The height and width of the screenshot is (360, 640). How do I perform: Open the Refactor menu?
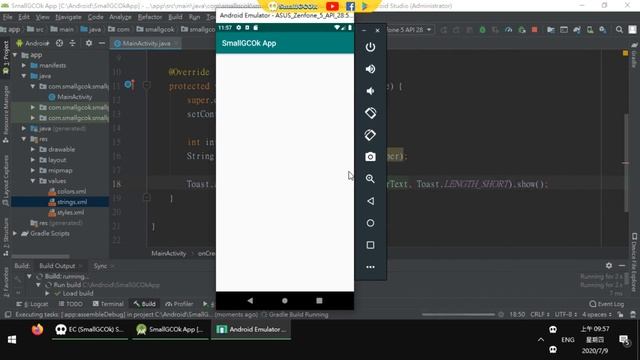pyautogui.click(x=150, y=17)
